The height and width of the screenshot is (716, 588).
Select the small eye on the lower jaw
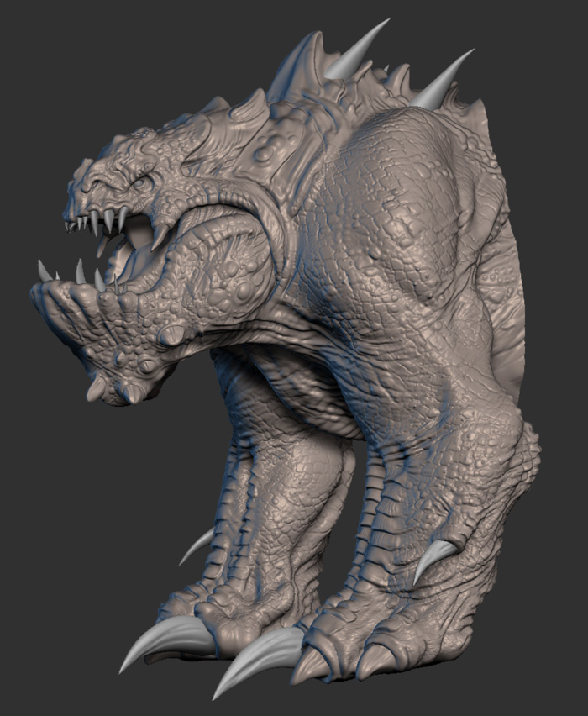146,366
